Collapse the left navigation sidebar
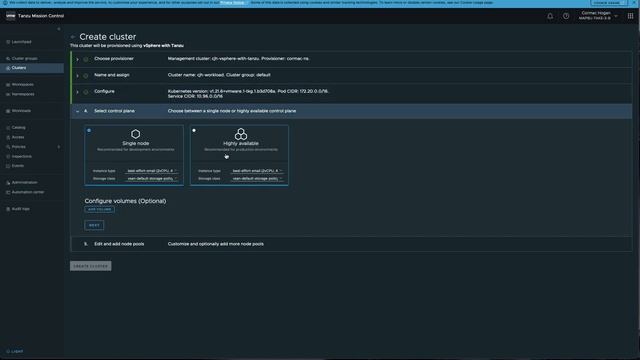Viewport: 640px width, 360px height. pos(59,29)
